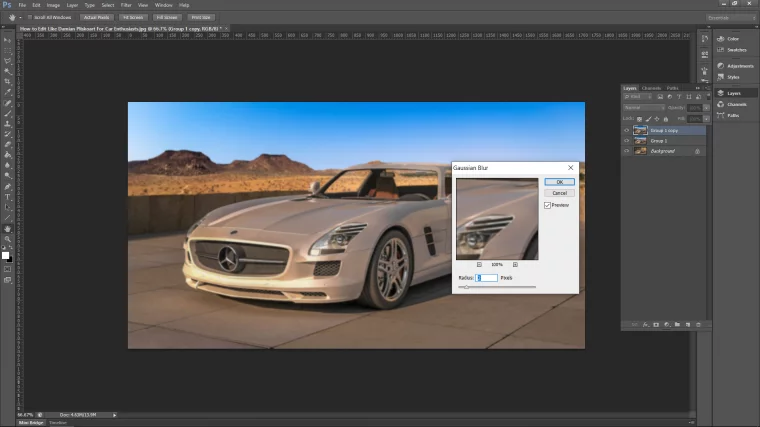Open the Mini Bridge tab
Image resolution: width=760 pixels, height=427 pixels.
[x=31, y=423]
